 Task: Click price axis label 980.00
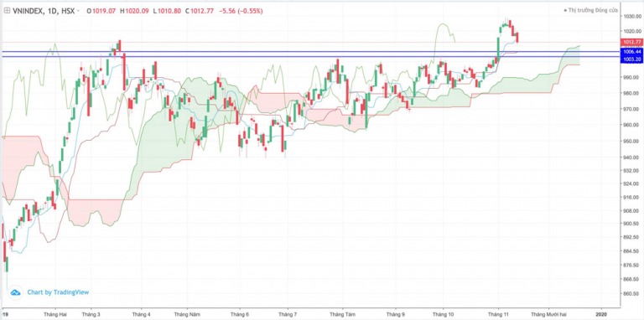[632, 93]
